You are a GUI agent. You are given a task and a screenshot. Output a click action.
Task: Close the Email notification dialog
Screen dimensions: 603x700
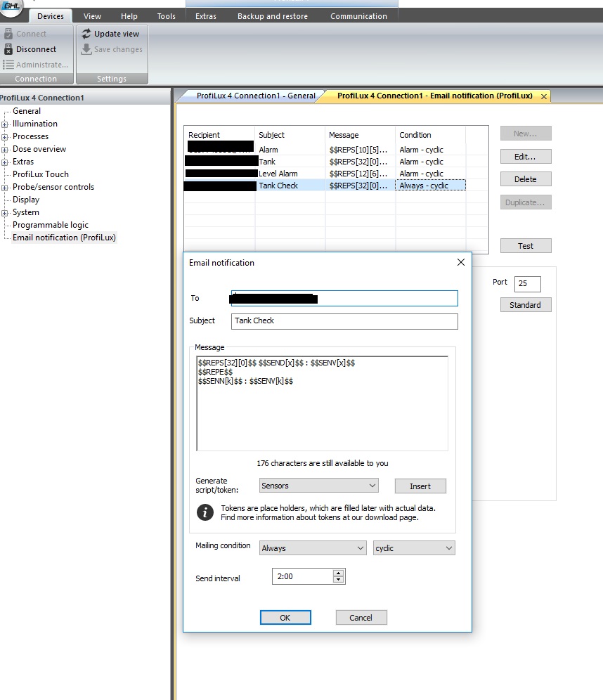click(x=461, y=263)
